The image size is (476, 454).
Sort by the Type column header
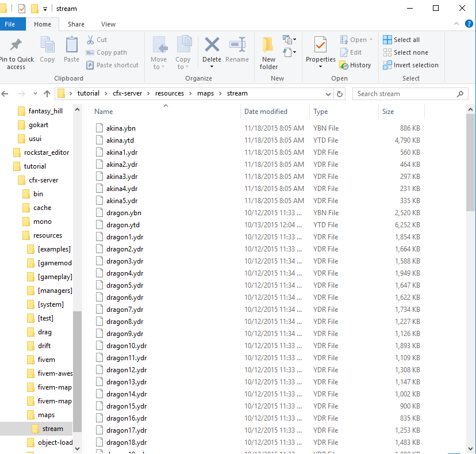tap(320, 112)
